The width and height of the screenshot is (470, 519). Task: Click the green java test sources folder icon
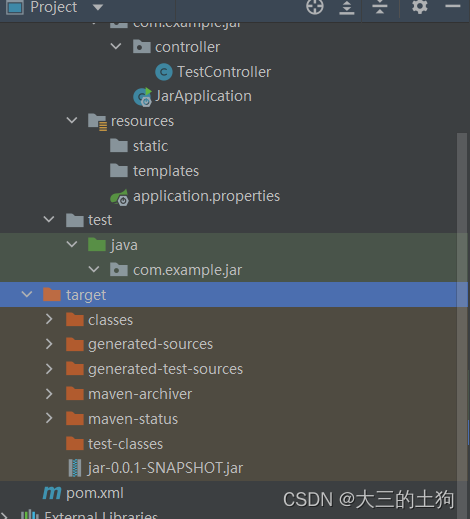click(97, 244)
